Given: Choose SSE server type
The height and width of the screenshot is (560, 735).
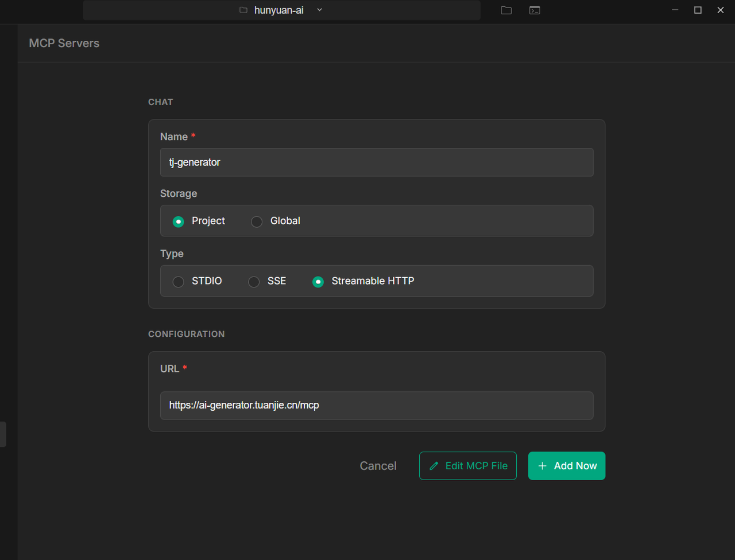Looking at the screenshot, I should click(267, 281).
